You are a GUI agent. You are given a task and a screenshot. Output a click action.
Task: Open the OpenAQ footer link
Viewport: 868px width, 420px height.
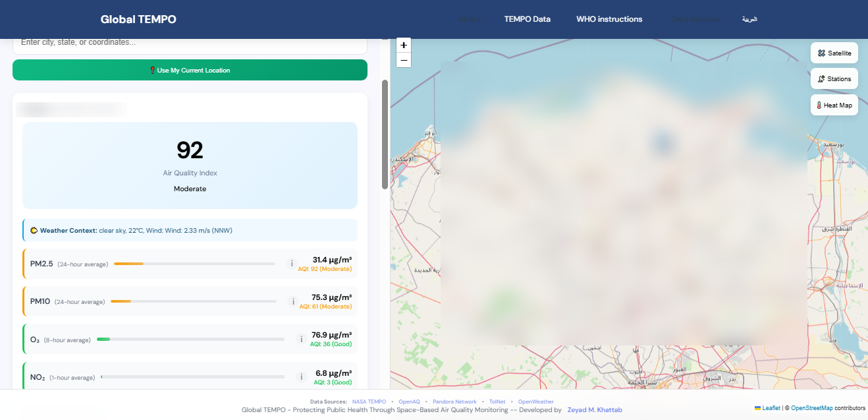click(409, 402)
